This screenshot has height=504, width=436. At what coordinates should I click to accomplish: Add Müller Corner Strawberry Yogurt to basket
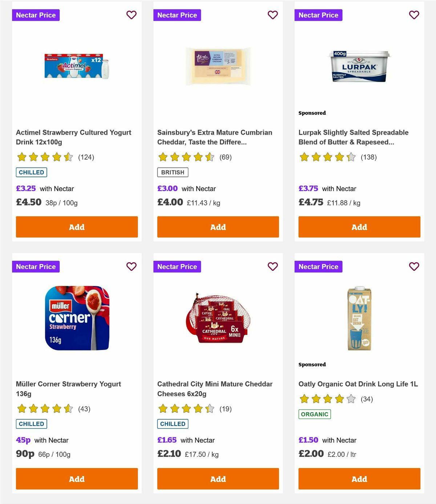pos(77,479)
